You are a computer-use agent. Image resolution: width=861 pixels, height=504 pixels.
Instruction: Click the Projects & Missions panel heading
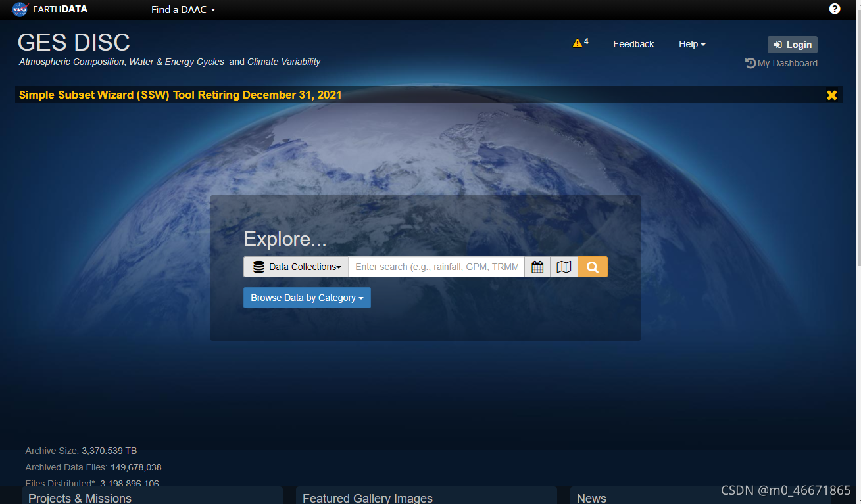tap(80, 498)
